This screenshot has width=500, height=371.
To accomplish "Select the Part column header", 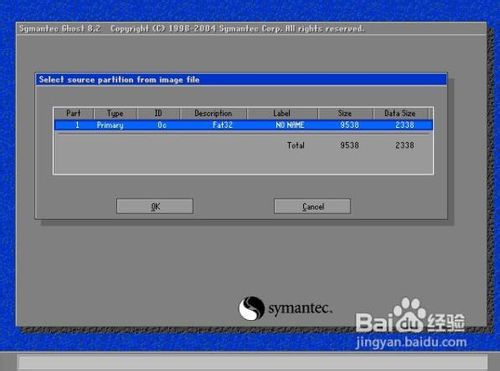I will click(74, 113).
